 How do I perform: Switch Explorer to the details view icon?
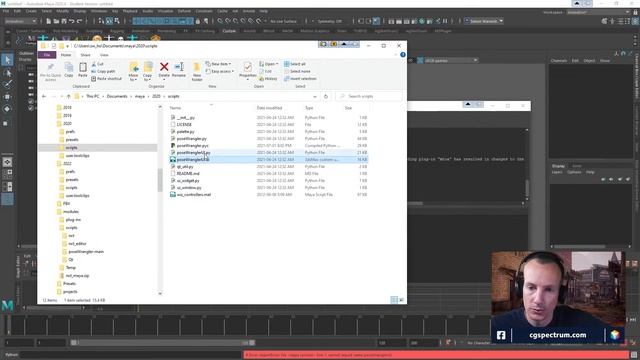coord(394,300)
